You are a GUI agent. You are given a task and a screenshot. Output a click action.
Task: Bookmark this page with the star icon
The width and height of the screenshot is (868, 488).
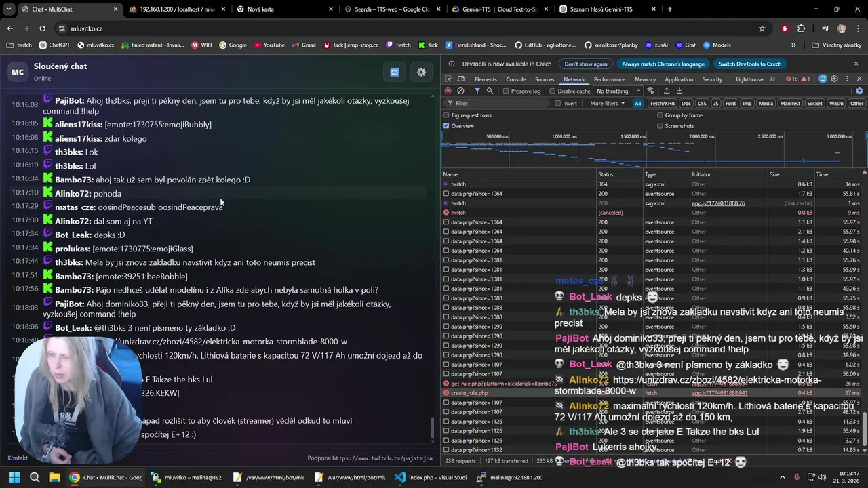click(762, 28)
